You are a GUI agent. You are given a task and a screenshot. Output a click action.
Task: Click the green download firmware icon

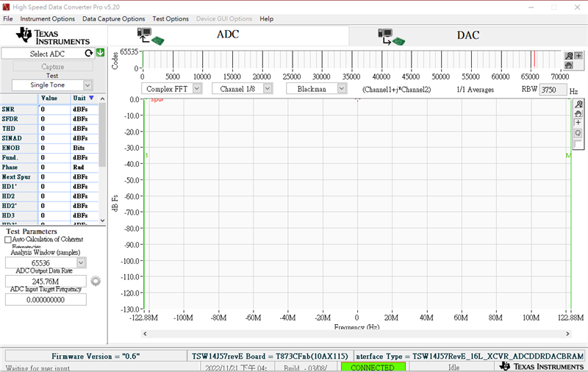tap(101, 53)
